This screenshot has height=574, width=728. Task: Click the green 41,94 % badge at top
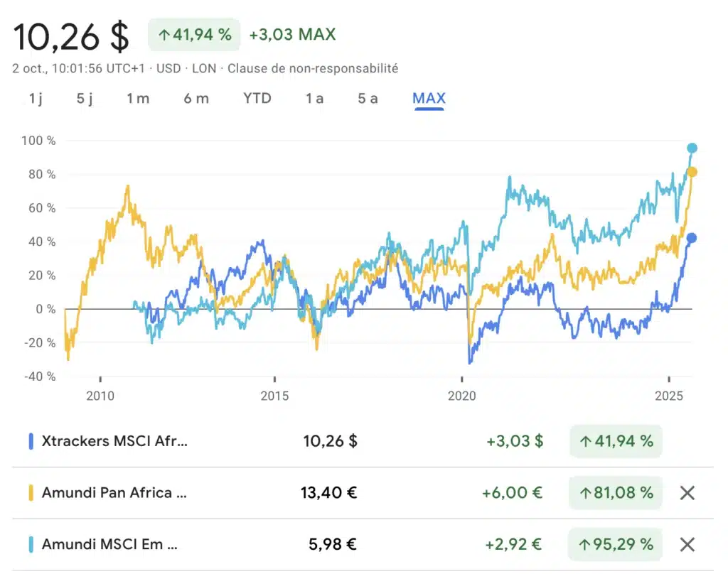point(194,35)
